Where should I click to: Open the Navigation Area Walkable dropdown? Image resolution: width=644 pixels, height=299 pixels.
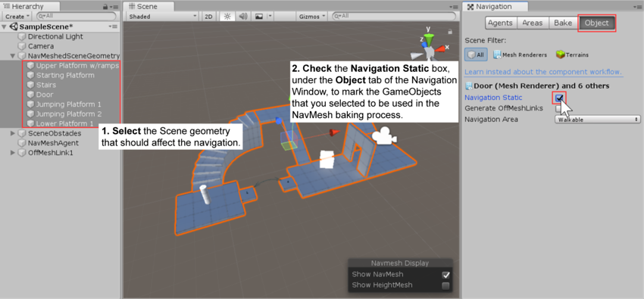point(597,120)
